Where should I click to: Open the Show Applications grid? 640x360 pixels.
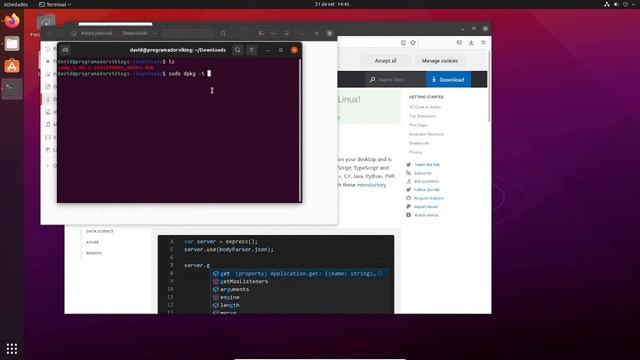point(12,349)
